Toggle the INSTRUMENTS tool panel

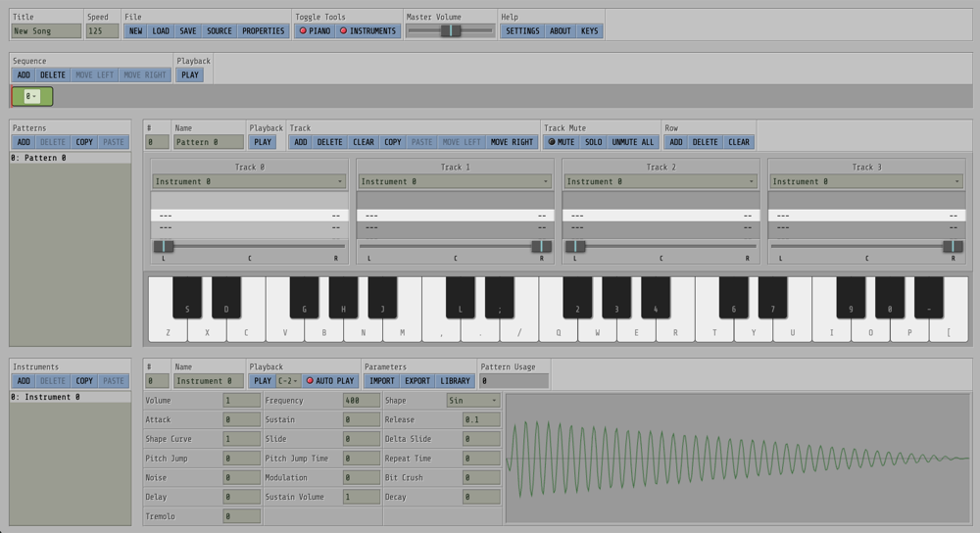click(x=367, y=30)
